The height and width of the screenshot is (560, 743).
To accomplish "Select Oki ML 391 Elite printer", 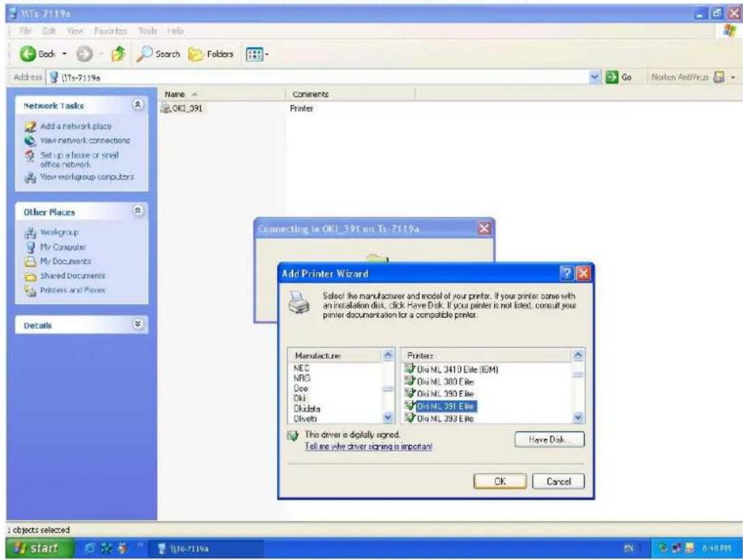I will click(440, 406).
